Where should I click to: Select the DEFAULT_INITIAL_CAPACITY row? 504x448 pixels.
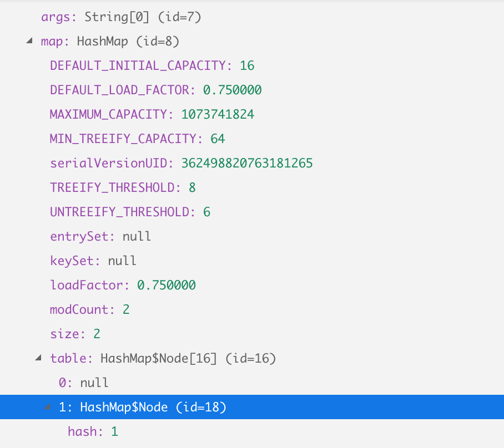click(152, 66)
